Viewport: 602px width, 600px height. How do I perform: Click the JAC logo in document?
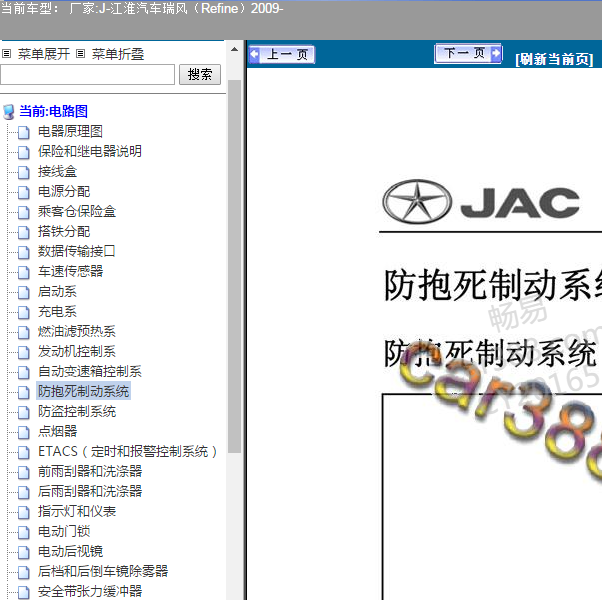pos(481,202)
